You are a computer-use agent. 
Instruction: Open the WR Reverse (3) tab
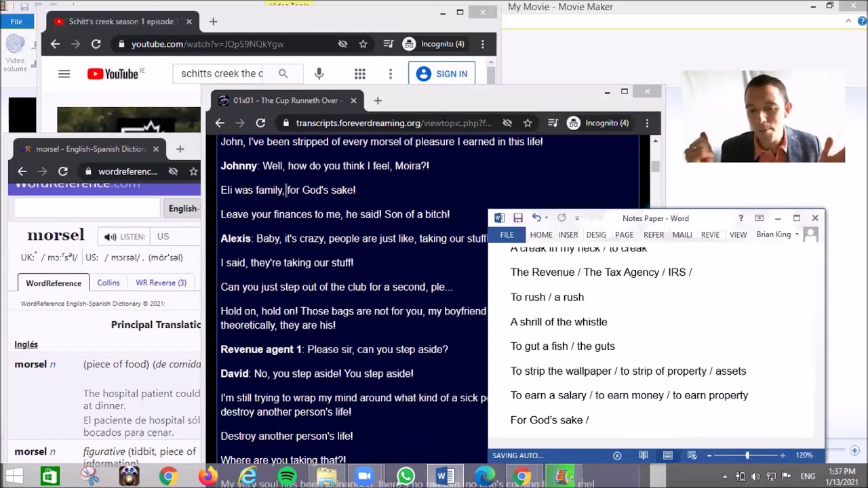(x=161, y=283)
